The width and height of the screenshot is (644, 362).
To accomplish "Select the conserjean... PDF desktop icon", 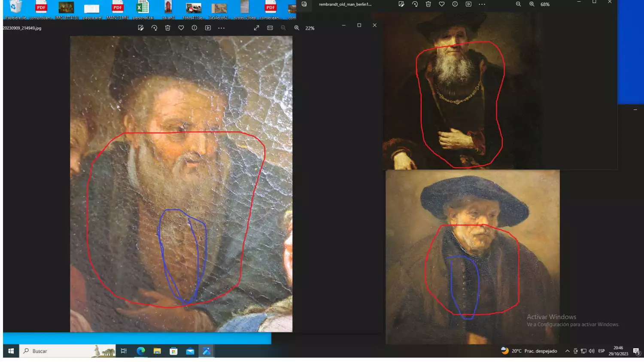I will point(270,10).
